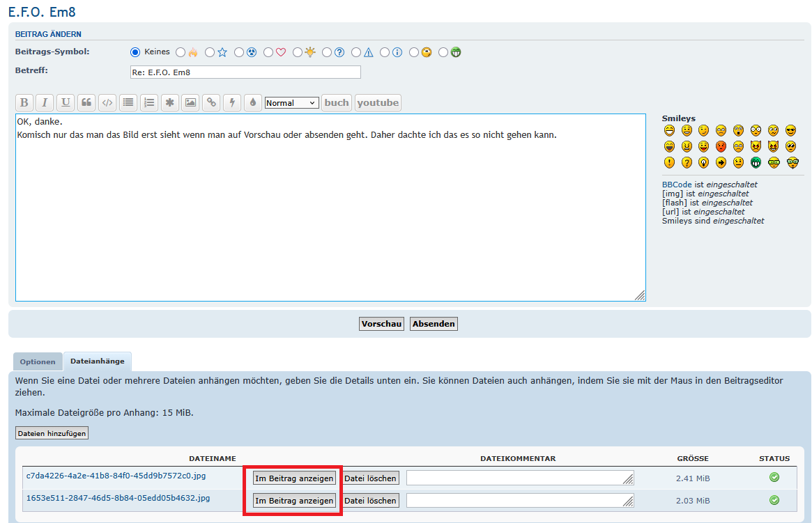The height and width of the screenshot is (523, 812).
Task: Choose the heart post symbol radio button
Action: 268,52
